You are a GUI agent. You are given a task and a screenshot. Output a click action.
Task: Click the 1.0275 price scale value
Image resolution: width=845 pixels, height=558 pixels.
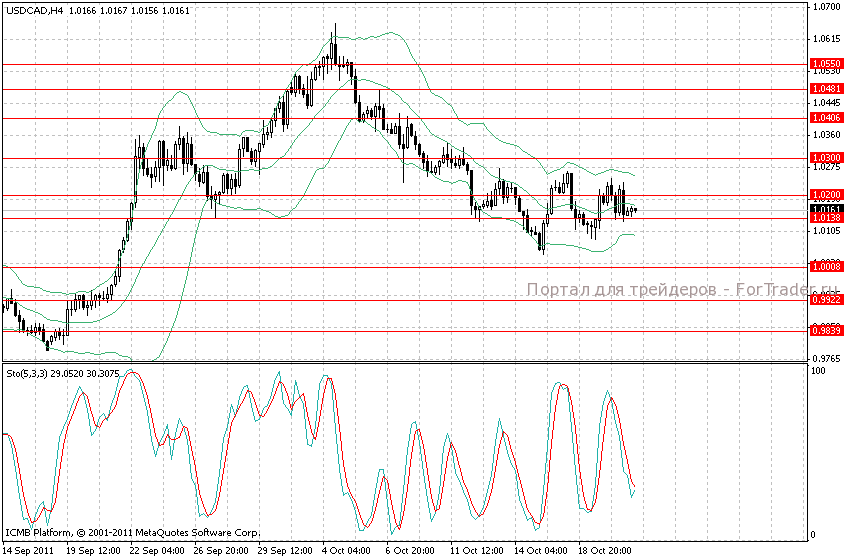(x=827, y=167)
